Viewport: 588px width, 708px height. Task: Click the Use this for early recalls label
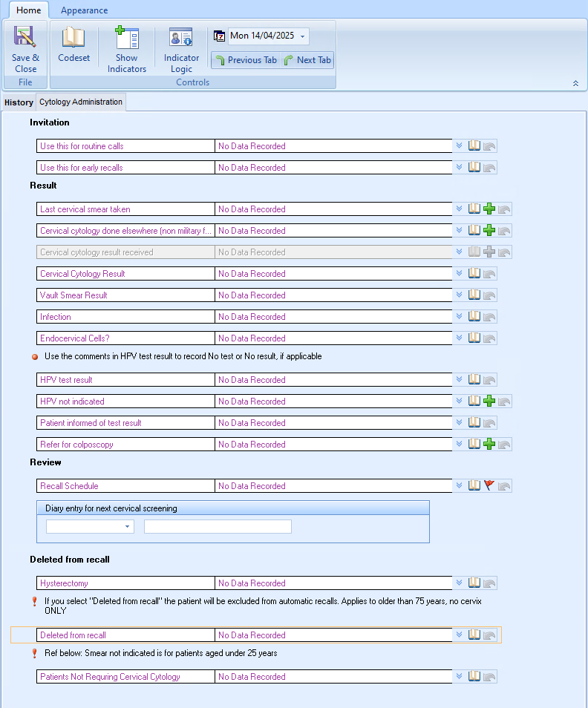tap(81, 168)
